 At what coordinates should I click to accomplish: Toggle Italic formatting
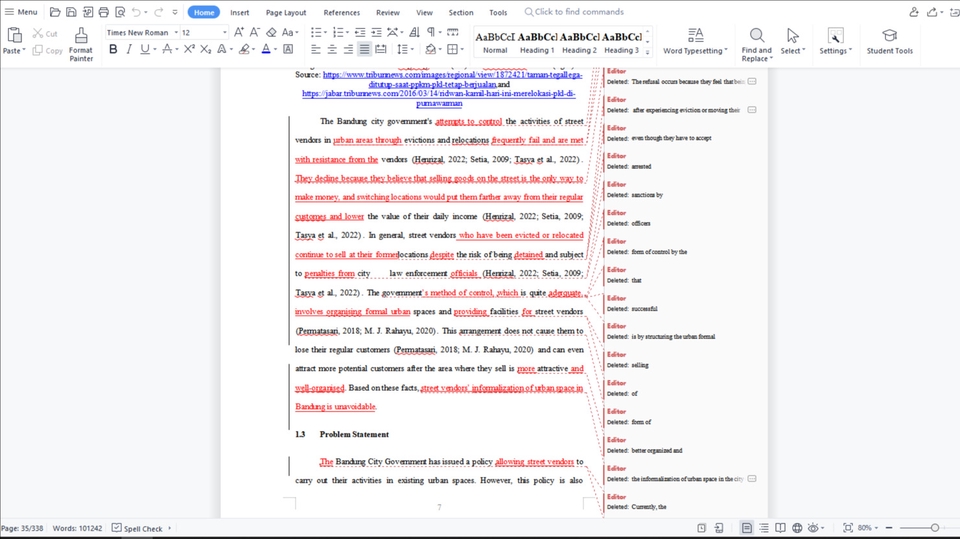point(129,49)
